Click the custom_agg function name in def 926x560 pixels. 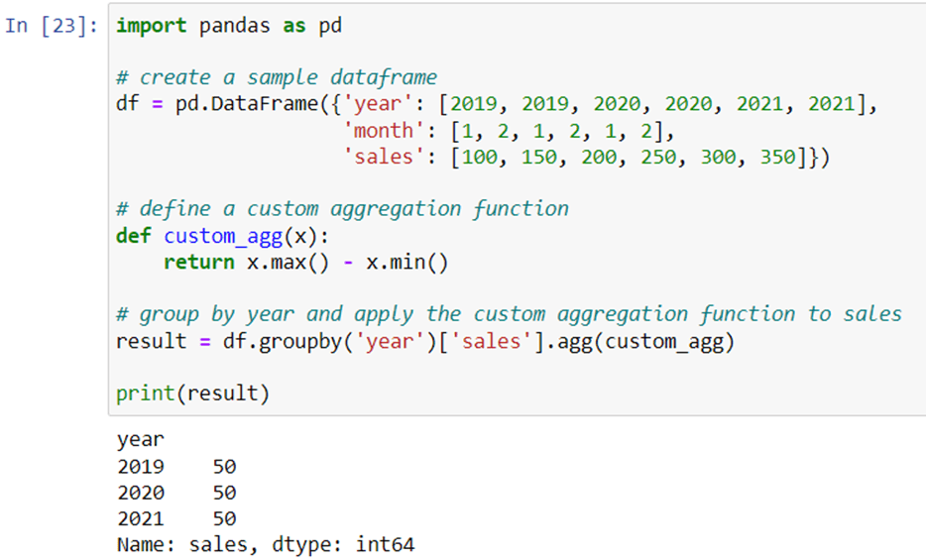[x=223, y=237]
